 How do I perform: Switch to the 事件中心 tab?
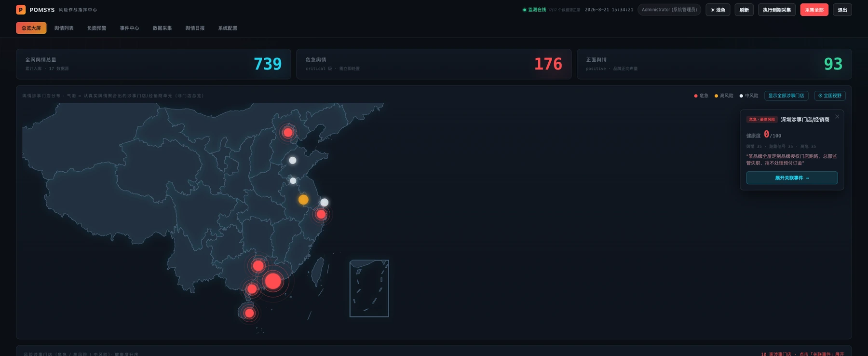(x=129, y=28)
